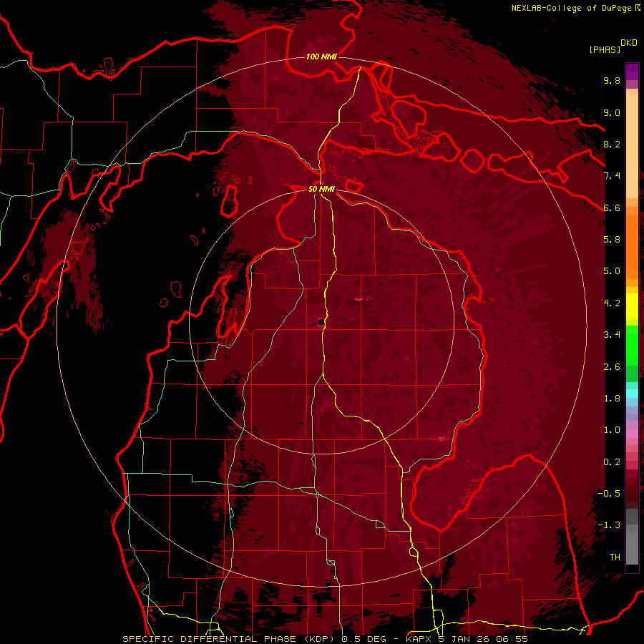Click the orange segment of color bar
The height and width of the screenshot is (644, 644).
click(632, 246)
